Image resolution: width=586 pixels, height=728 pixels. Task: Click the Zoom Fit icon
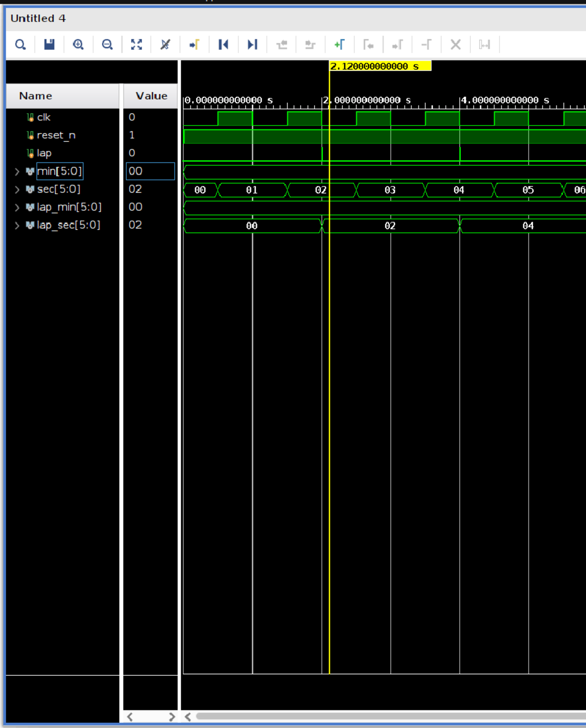click(x=136, y=45)
